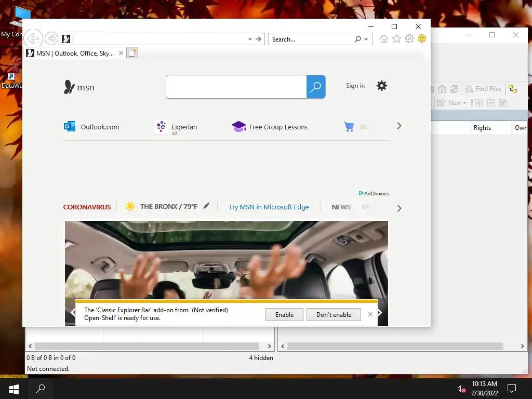This screenshot has height=399, width=532.
Task: Click the Not connected. status text
Action: point(48,369)
